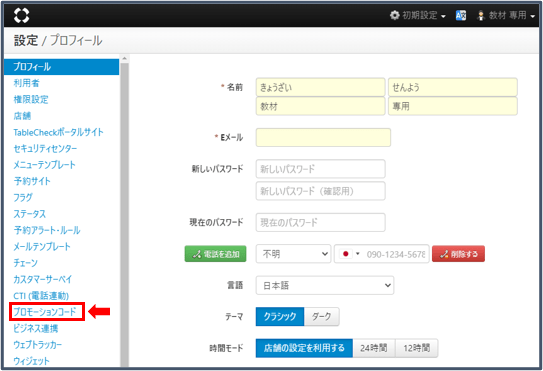This screenshot has width=543, height=371.
Task: Open メールテンプレート settings
Action: [42, 247]
